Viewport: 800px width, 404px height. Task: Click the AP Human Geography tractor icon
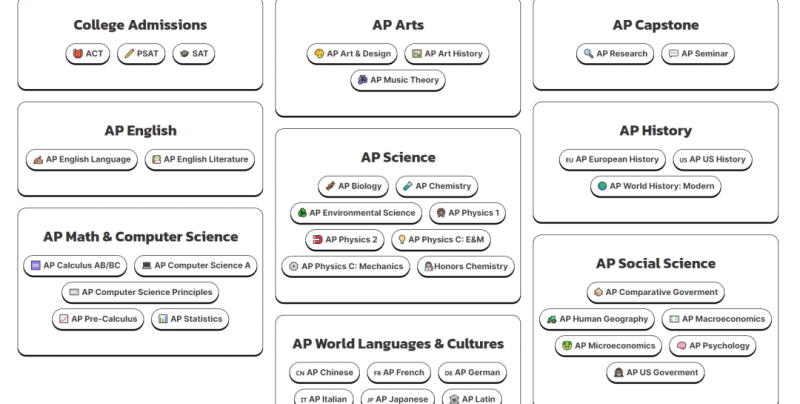(552, 319)
